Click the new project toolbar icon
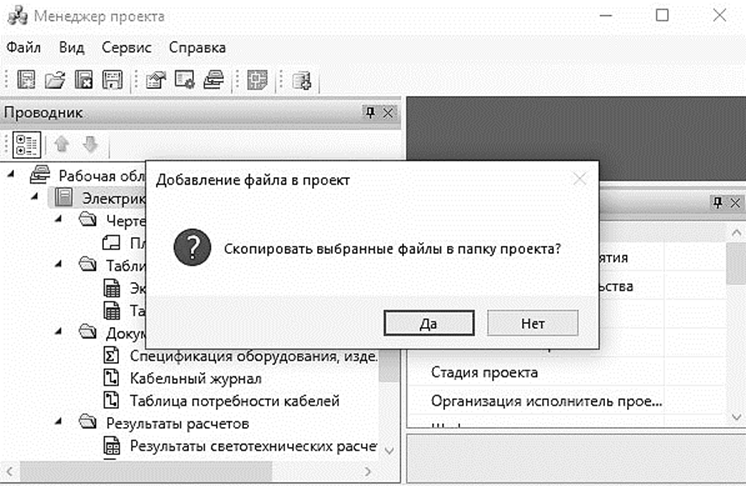The height and width of the screenshot is (486, 746). tap(27, 80)
